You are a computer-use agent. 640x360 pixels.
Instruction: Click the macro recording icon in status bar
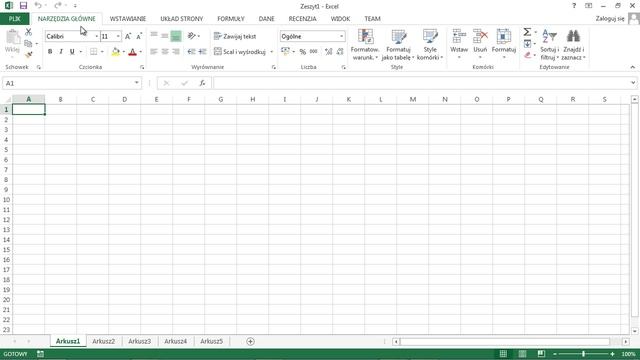click(40, 354)
